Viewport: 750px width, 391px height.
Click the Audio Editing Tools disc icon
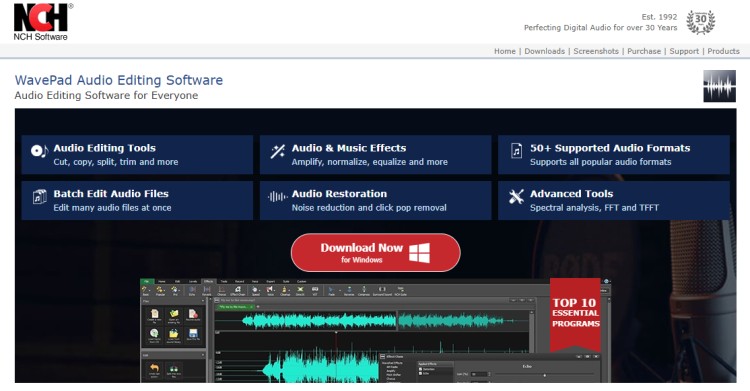pos(39,151)
